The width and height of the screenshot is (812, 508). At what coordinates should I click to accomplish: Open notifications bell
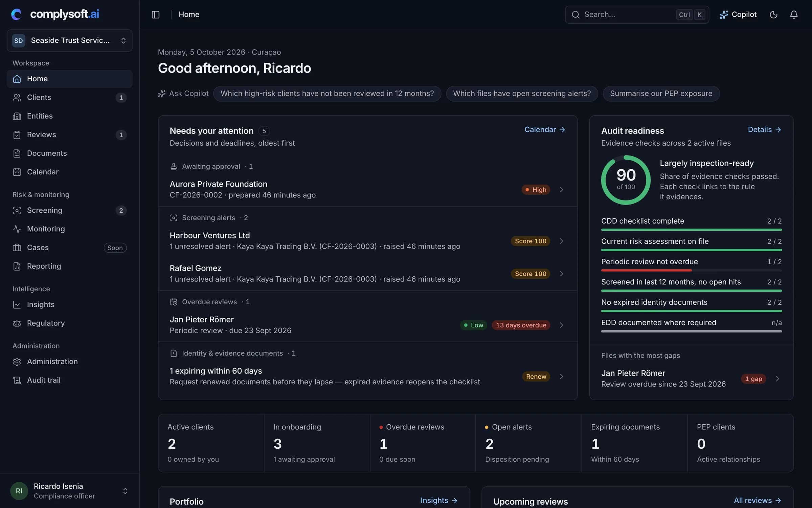click(x=794, y=15)
